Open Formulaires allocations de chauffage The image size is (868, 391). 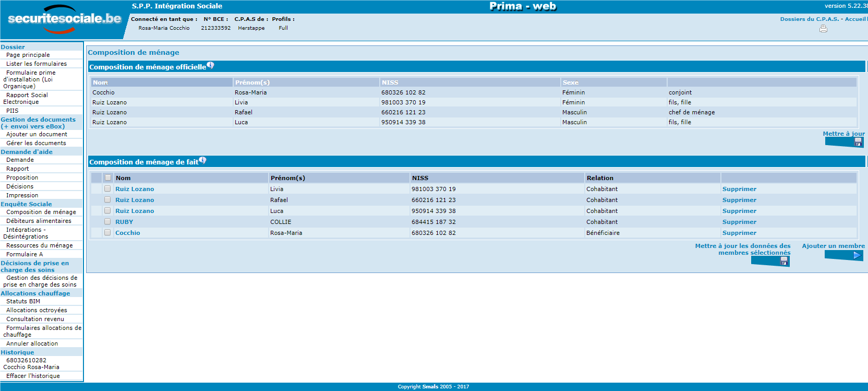(x=42, y=331)
